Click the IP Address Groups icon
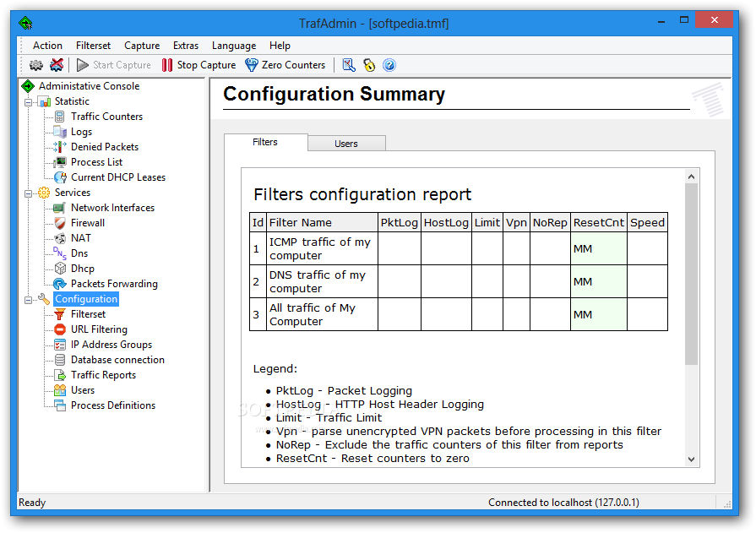756x533 pixels. 60,345
